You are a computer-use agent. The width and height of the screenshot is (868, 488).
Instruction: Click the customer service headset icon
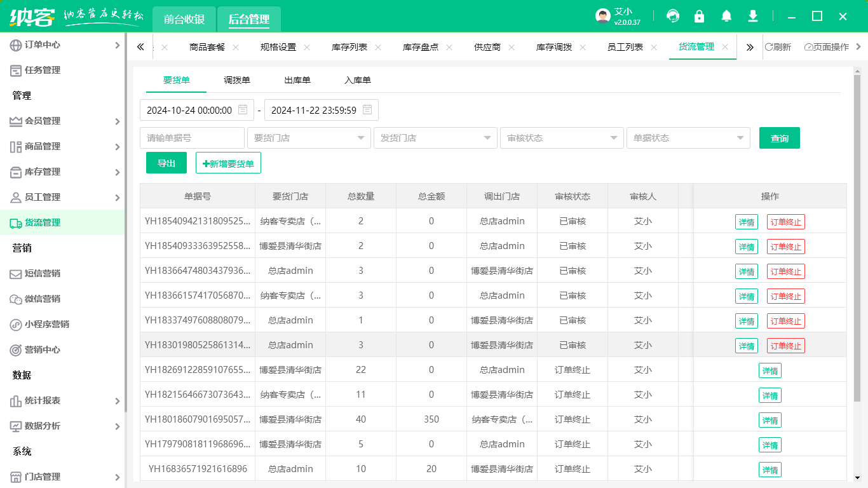[x=672, y=17]
